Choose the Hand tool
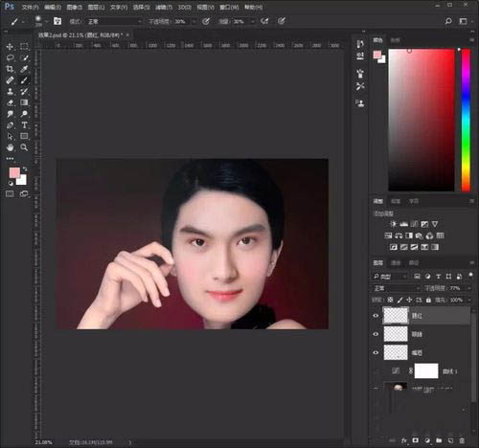The width and height of the screenshot is (479, 448). (x=10, y=147)
